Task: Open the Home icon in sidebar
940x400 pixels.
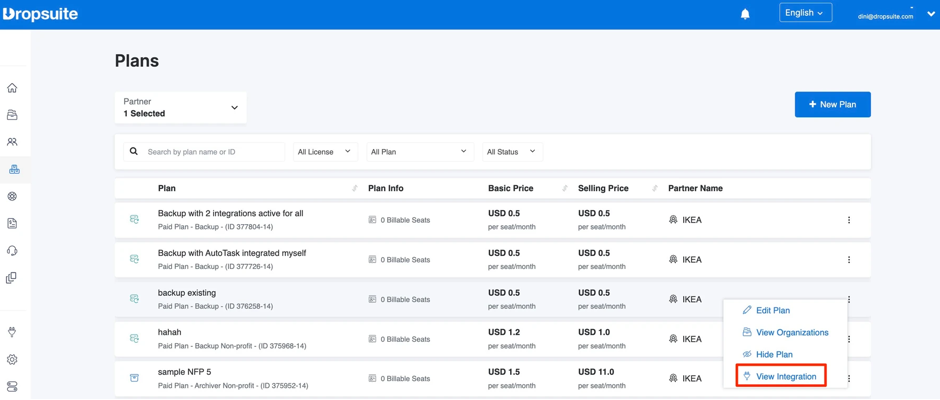Action: [13, 88]
